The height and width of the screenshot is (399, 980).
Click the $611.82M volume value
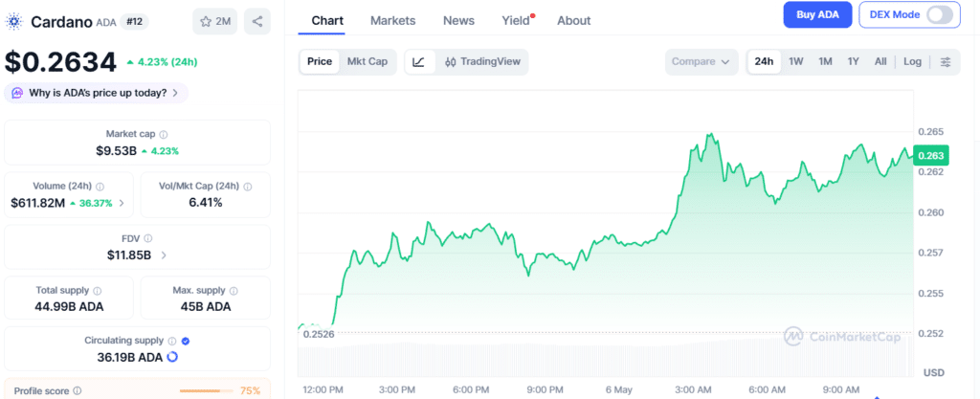coord(38,203)
